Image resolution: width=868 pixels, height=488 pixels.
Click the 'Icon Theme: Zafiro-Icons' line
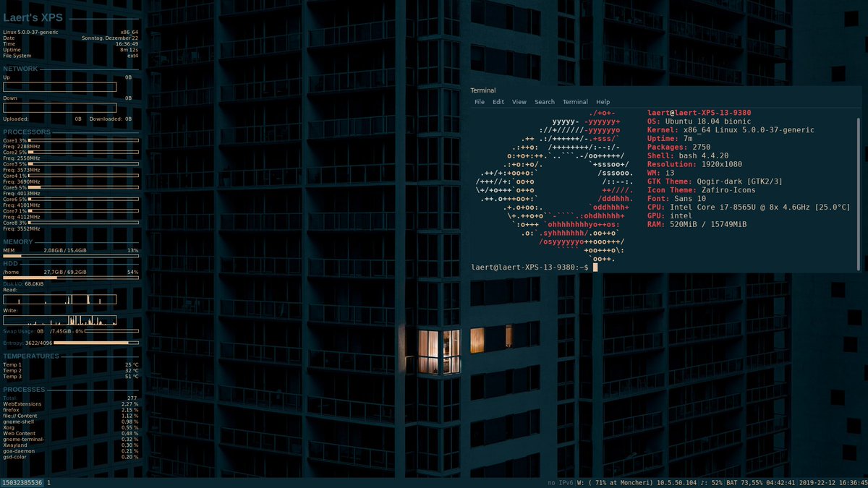tap(700, 190)
